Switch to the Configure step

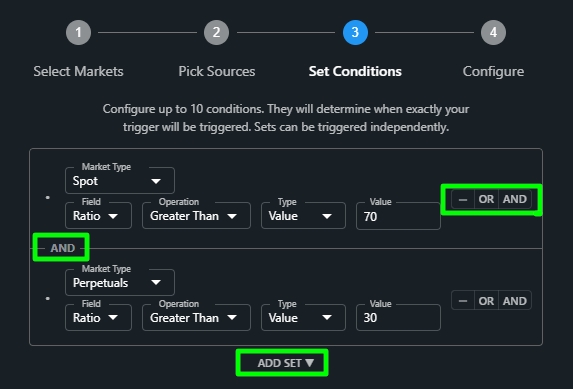tap(493, 71)
